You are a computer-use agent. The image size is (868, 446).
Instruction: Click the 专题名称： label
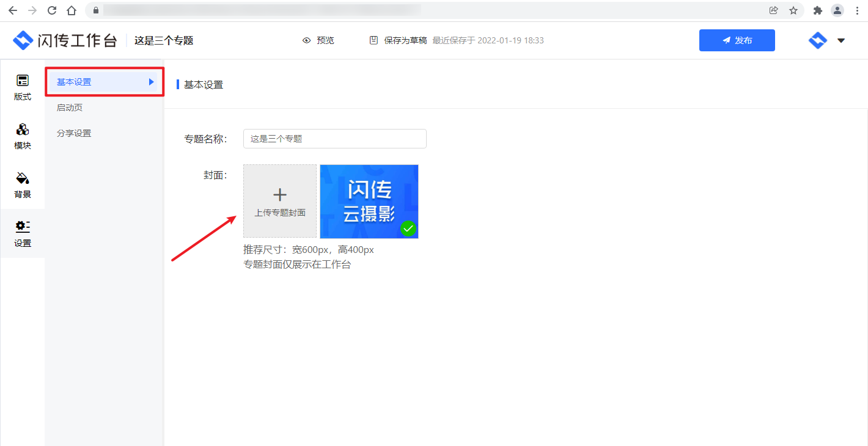[205, 139]
